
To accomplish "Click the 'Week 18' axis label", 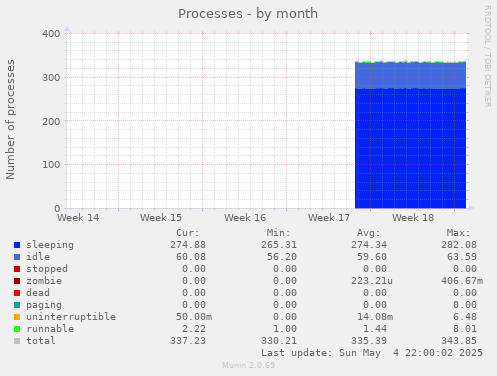I will [413, 218].
